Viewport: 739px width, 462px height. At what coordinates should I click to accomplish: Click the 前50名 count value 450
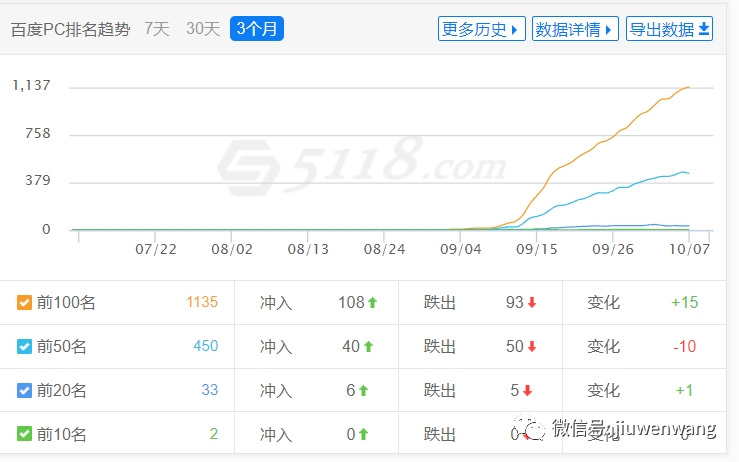point(205,346)
